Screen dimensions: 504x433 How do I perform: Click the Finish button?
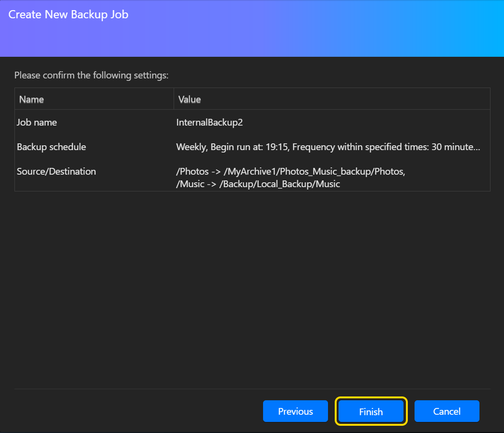click(371, 411)
